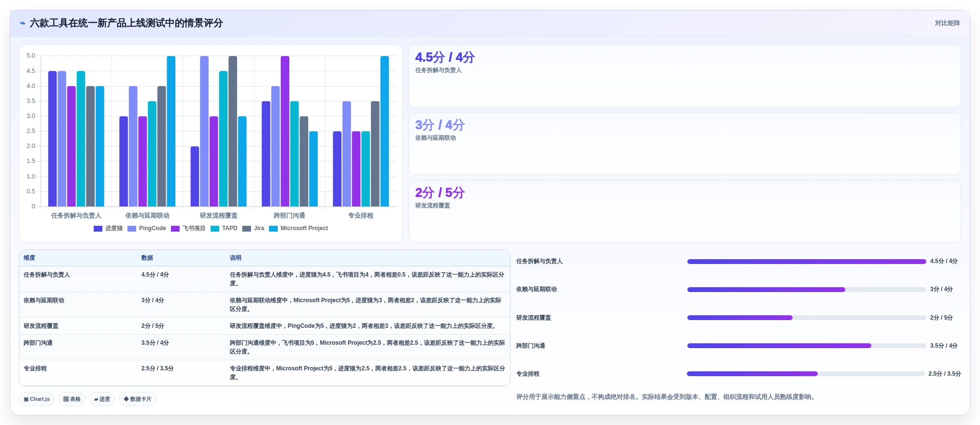980x425 pixels.
Task: Toggle the 飞书项目 legend entry
Action: (x=188, y=228)
